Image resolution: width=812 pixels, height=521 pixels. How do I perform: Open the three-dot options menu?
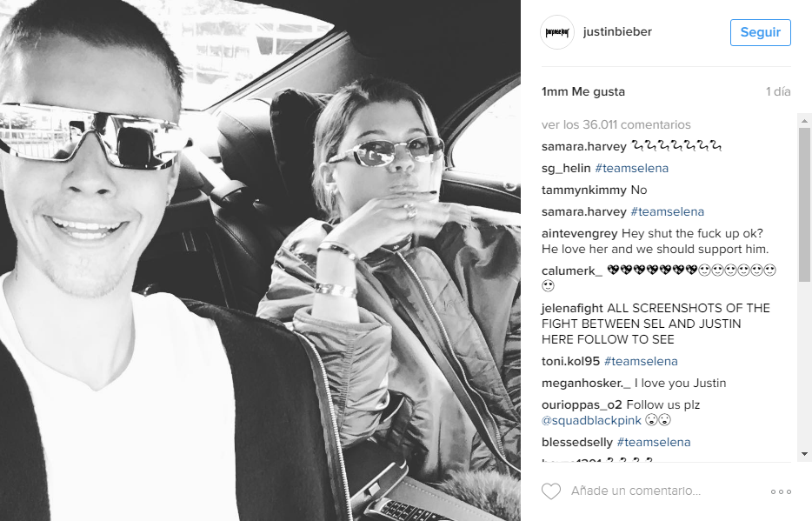[781, 491]
